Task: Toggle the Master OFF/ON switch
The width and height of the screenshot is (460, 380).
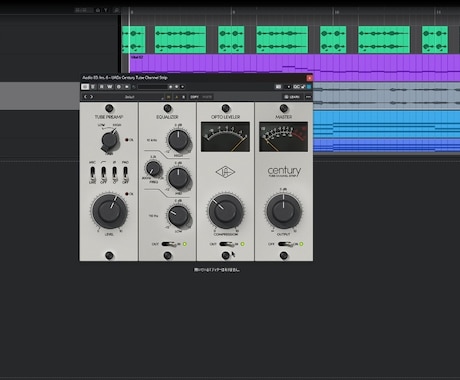Action: (x=285, y=244)
